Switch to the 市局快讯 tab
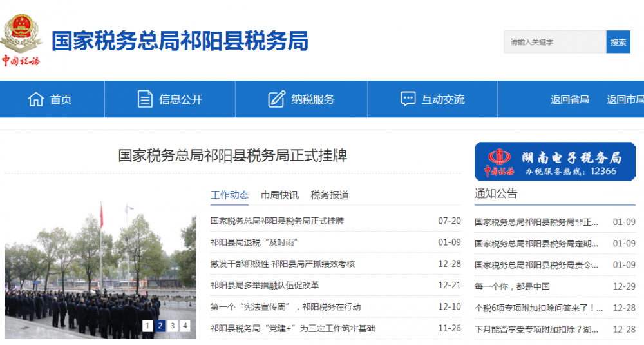This screenshot has height=345, width=644. point(279,195)
